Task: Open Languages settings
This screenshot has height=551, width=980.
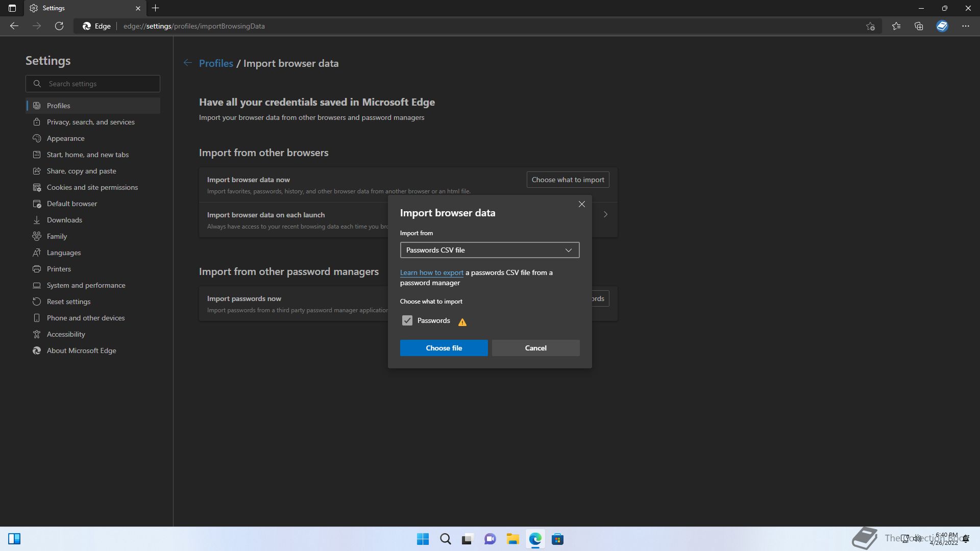Action: click(93, 253)
